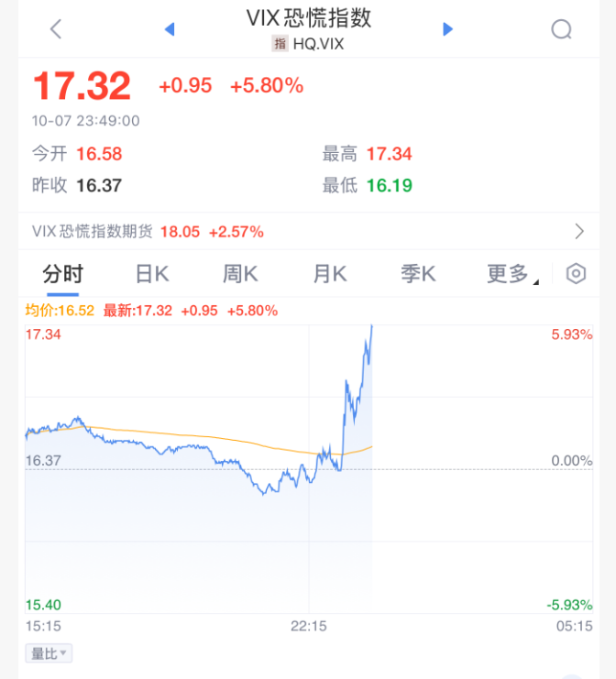The height and width of the screenshot is (679, 616).
Task: Go to previous index with left triangle
Action: coord(169,29)
